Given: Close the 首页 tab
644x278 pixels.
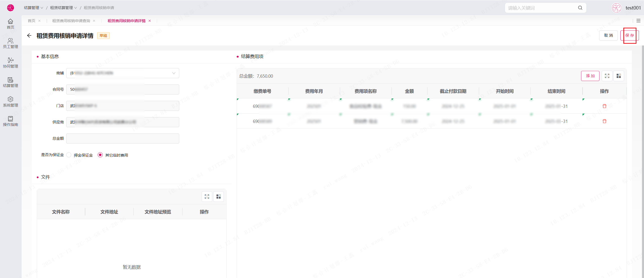Looking at the screenshot, I should [x=39, y=21].
